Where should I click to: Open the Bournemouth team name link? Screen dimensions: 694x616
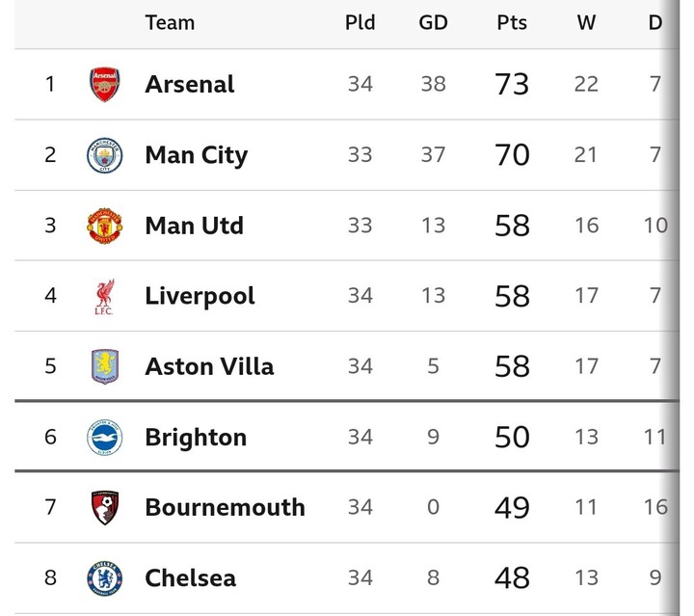[225, 507]
